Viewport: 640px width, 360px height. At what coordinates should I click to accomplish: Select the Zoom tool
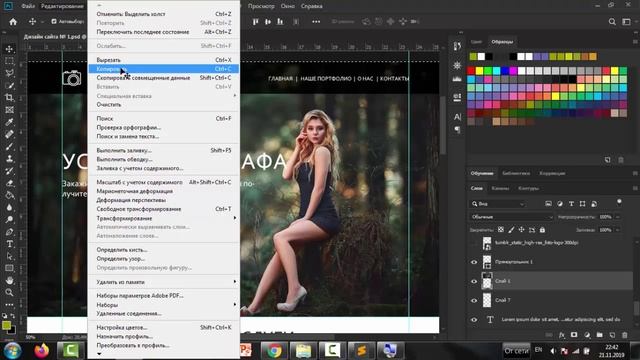click(9, 292)
